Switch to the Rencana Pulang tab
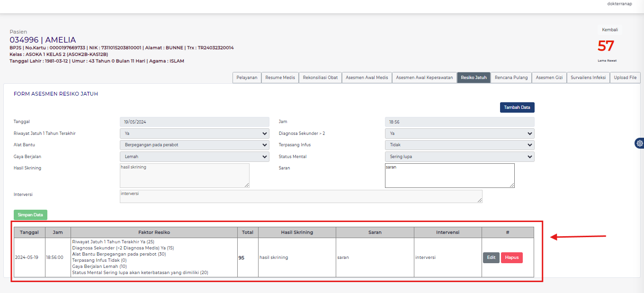The image size is (644, 293). (511, 78)
